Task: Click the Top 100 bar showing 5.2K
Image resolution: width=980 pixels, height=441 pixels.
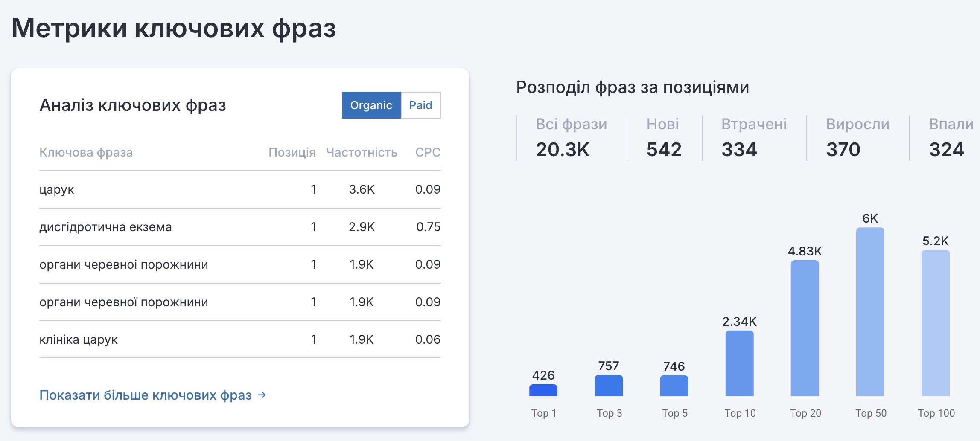Action: click(x=935, y=323)
